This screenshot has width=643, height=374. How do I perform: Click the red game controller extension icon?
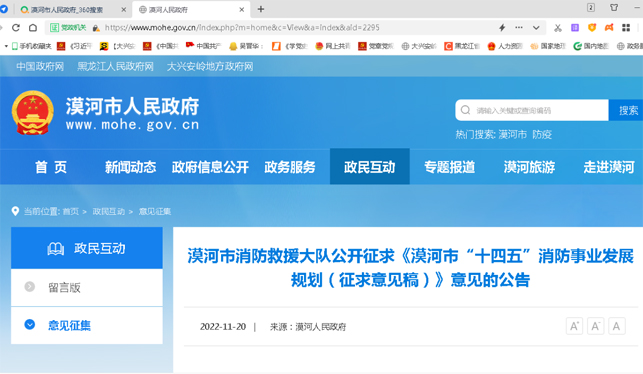click(609, 27)
